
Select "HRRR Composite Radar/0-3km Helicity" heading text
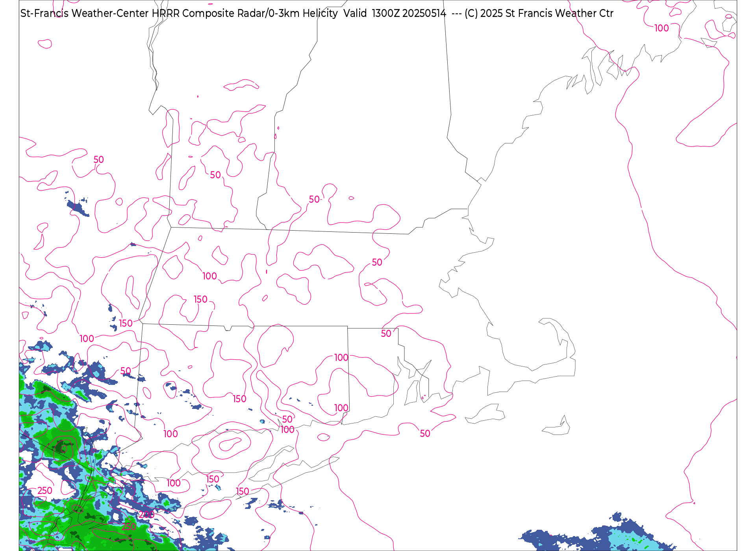coord(245,13)
